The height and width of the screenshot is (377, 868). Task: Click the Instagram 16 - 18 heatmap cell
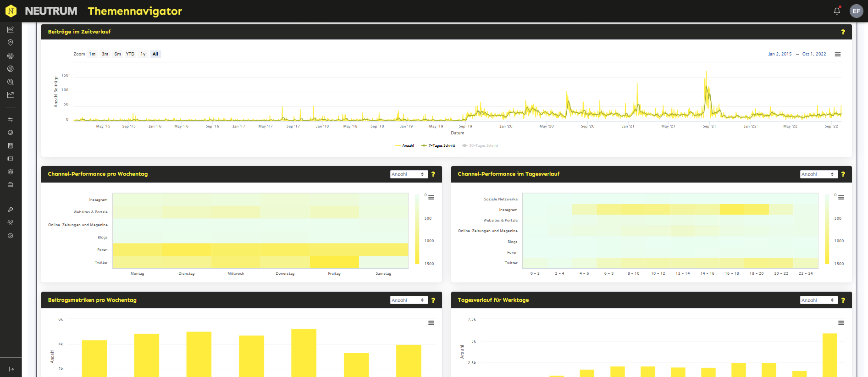point(732,209)
